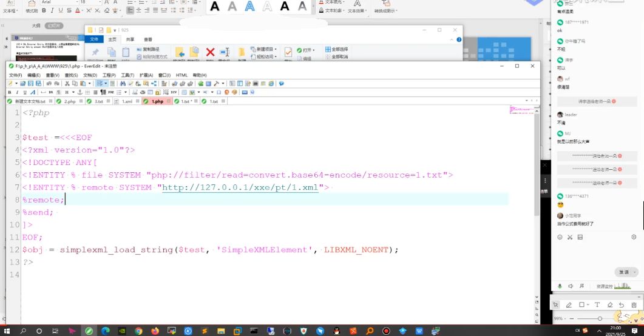Open the paste options dropdown arrow
The image size is (644, 336).
pos(90,83)
